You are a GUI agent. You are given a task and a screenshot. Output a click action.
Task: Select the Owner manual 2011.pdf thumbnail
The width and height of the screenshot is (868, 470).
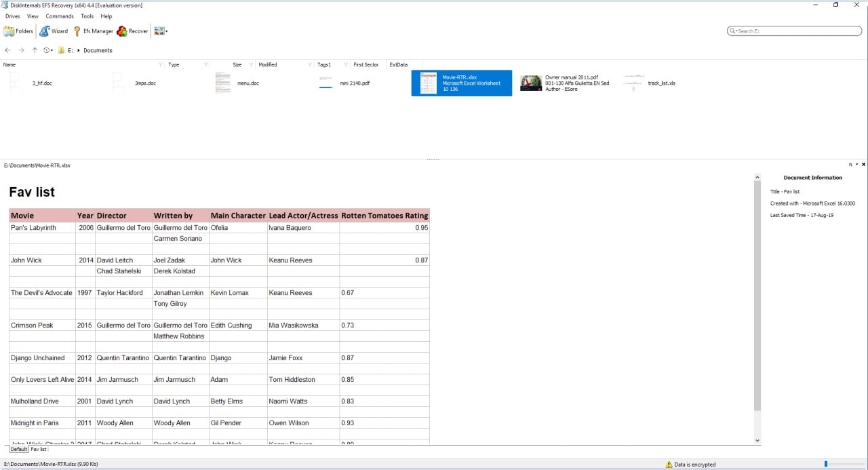(x=531, y=83)
